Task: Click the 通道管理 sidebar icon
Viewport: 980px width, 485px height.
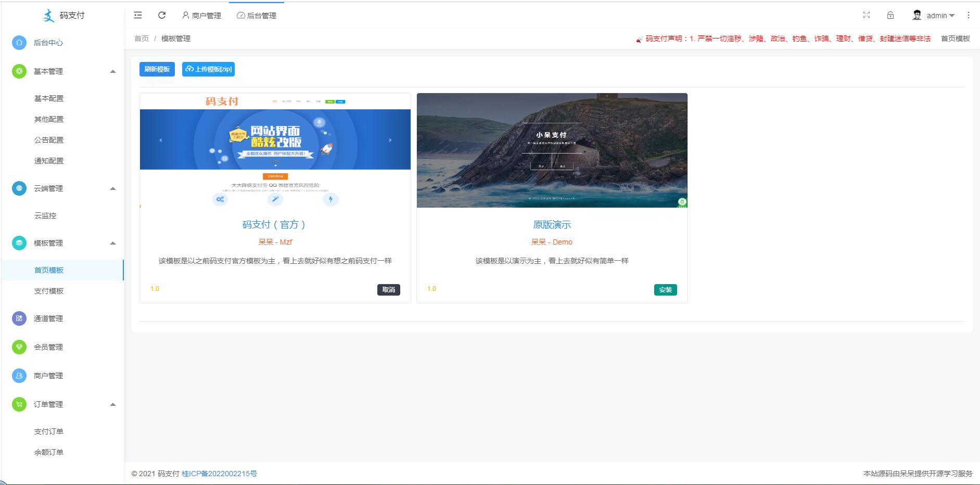Action: [19, 318]
